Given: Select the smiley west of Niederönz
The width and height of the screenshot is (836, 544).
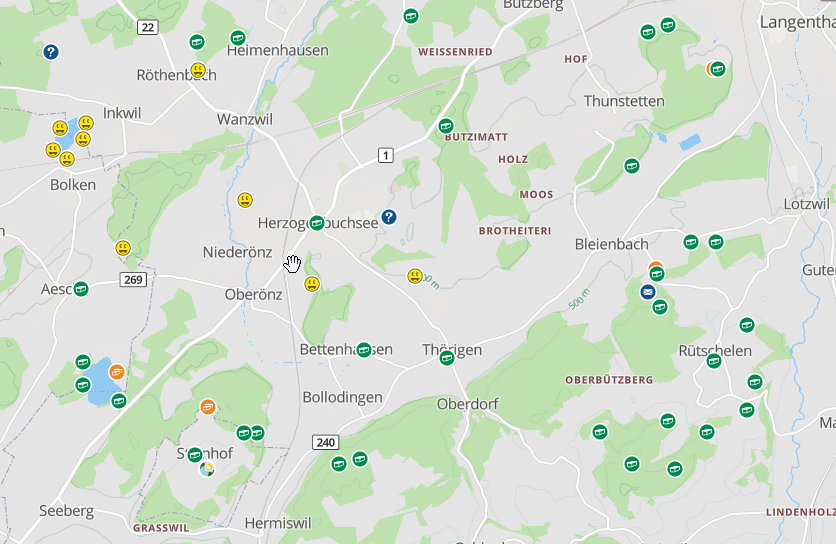Looking at the screenshot, I should (123, 248).
